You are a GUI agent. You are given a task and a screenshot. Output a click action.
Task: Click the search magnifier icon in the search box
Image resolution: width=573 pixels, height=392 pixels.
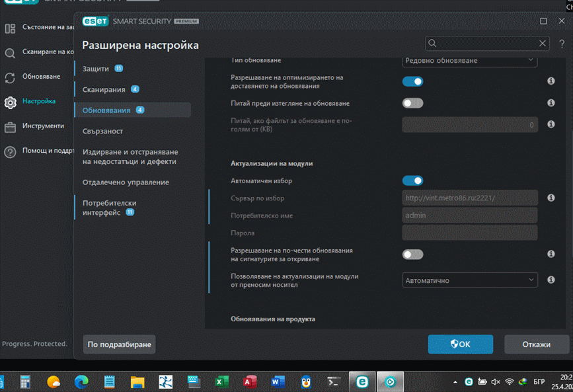click(432, 43)
